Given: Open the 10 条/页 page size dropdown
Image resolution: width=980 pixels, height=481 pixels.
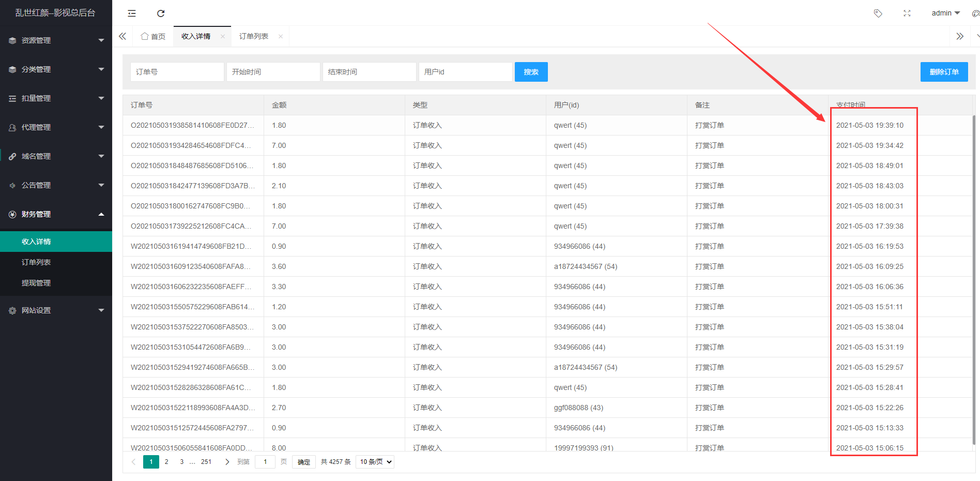Looking at the screenshot, I should [375, 462].
